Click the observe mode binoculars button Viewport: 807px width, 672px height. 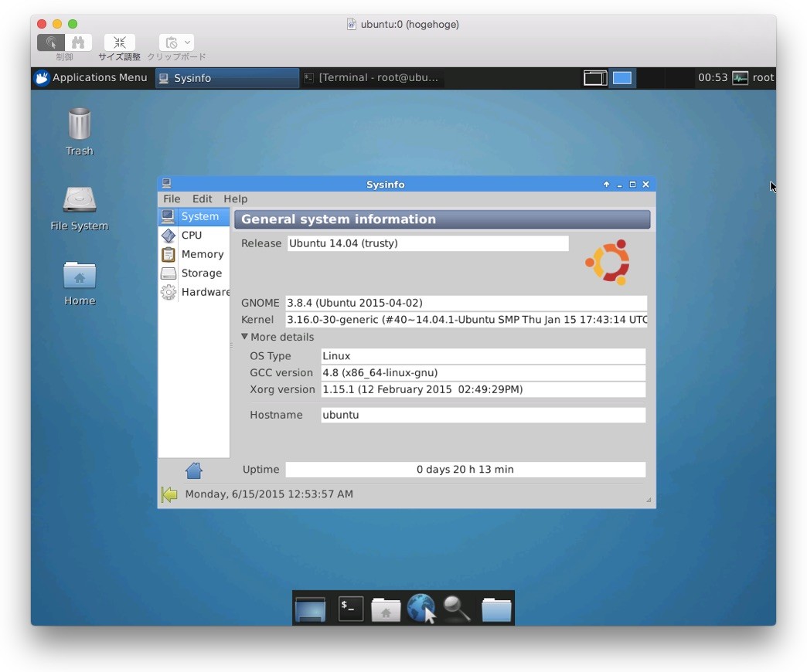tap(78, 42)
